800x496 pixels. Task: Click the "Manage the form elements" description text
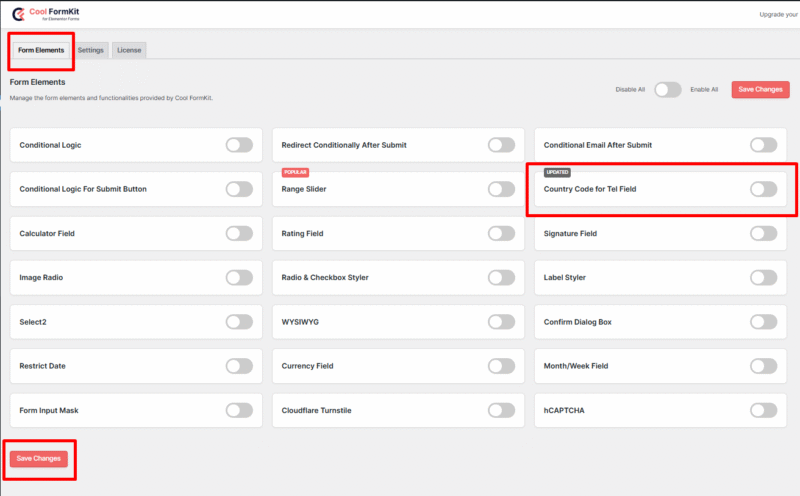click(x=111, y=98)
